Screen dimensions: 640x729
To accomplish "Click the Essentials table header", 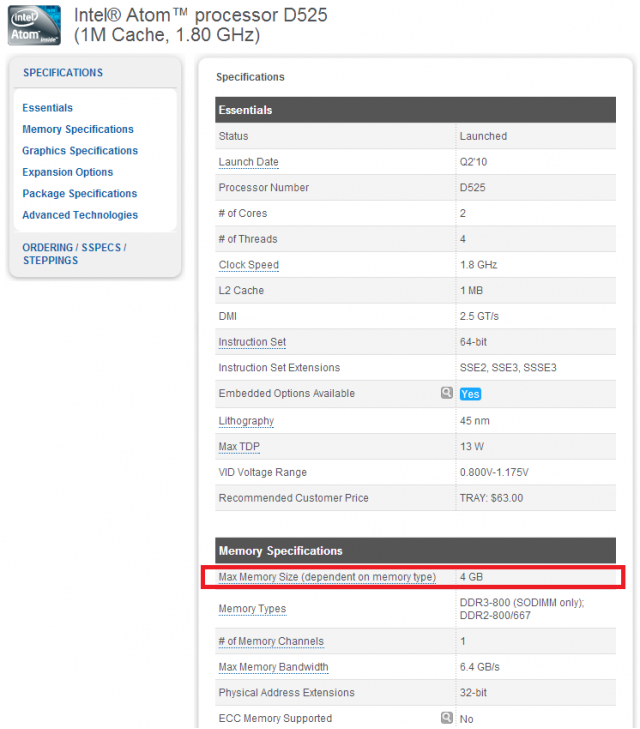I will pos(415,110).
